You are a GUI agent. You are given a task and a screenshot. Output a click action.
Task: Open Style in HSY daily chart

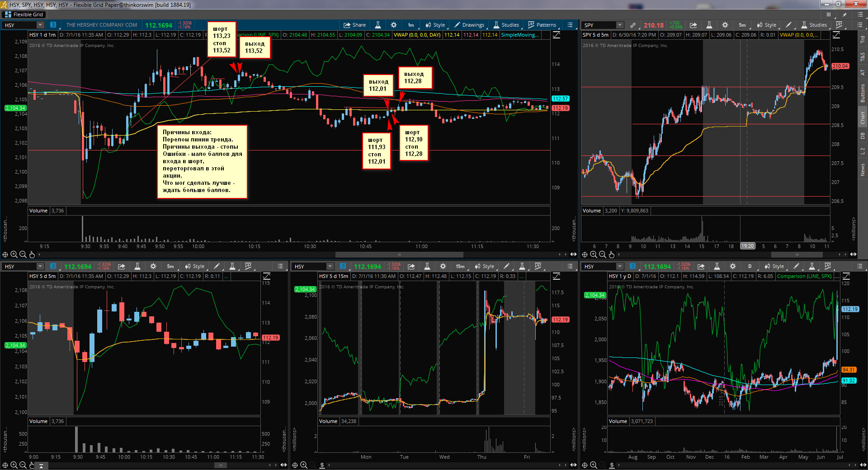774,266
